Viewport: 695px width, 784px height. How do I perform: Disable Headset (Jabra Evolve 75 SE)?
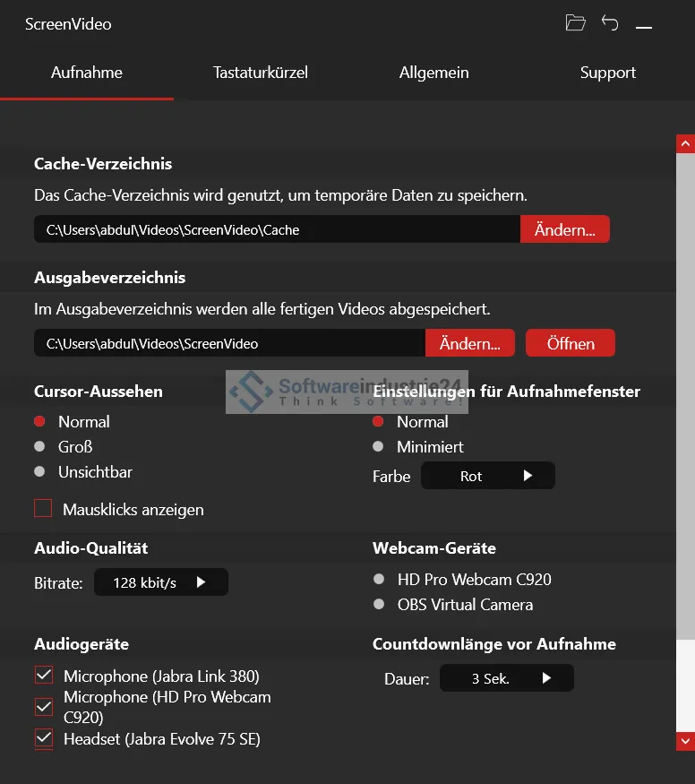point(43,738)
